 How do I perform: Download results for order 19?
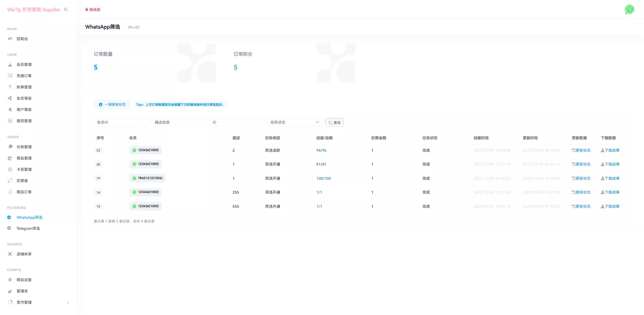click(x=610, y=178)
